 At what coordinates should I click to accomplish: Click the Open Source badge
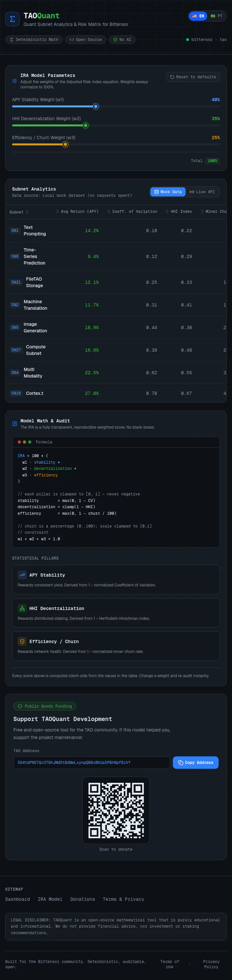85,40
